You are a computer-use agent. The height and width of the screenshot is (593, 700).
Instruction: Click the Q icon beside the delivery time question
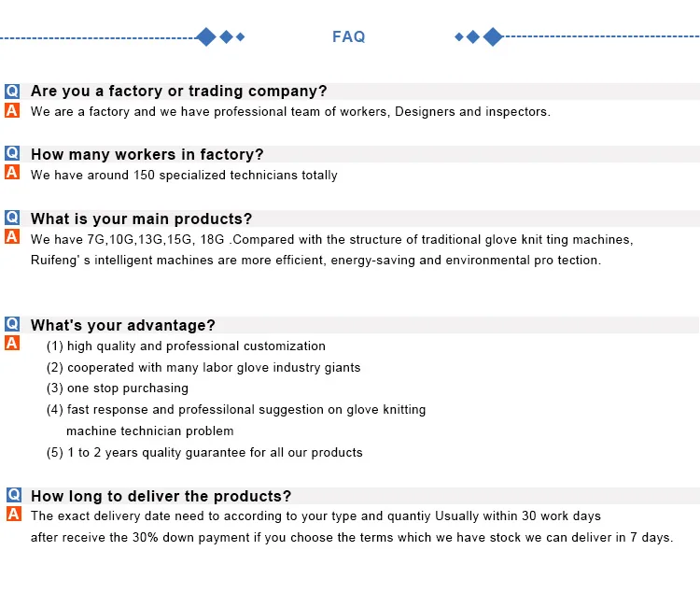pos(13,495)
